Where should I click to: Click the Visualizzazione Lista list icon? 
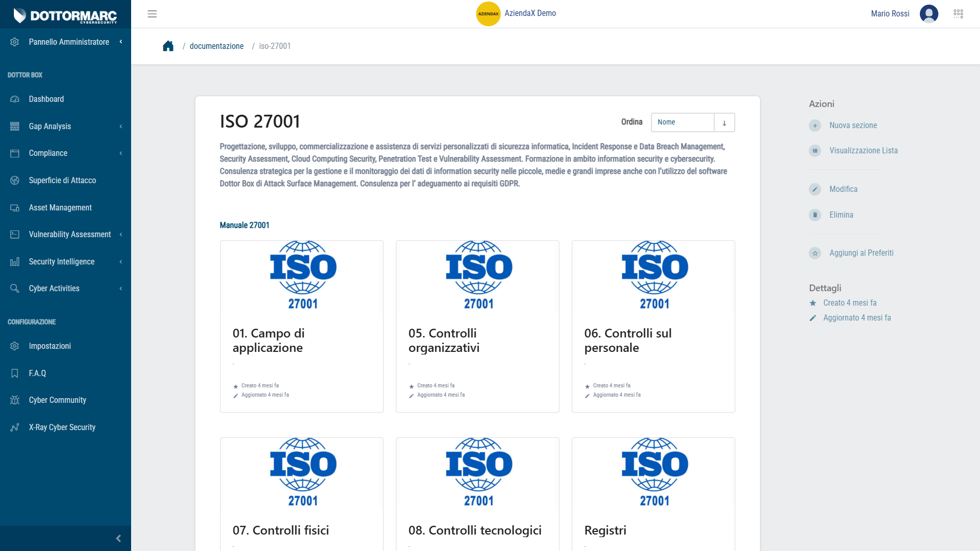pos(815,151)
